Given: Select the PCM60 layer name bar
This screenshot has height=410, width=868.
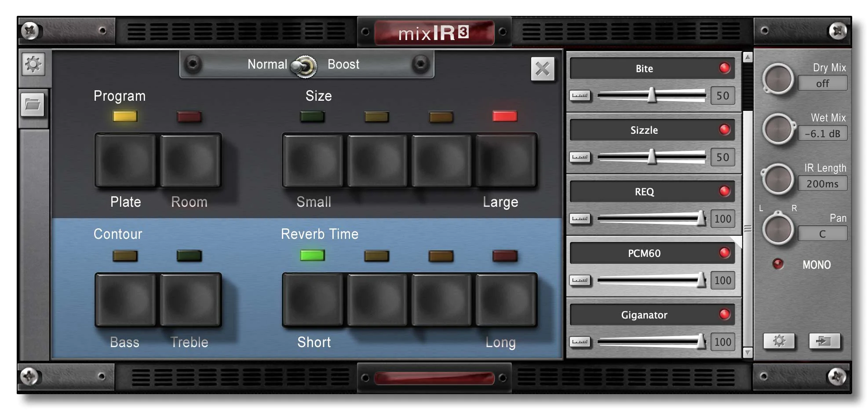Looking at the screenshot, I should pyautogui.click(x=652, y=253).
